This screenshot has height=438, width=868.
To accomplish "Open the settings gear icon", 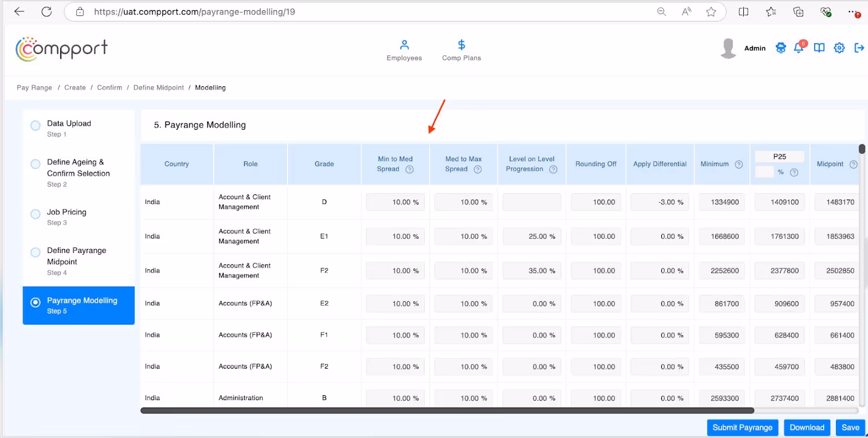I will tap(839, 48).
